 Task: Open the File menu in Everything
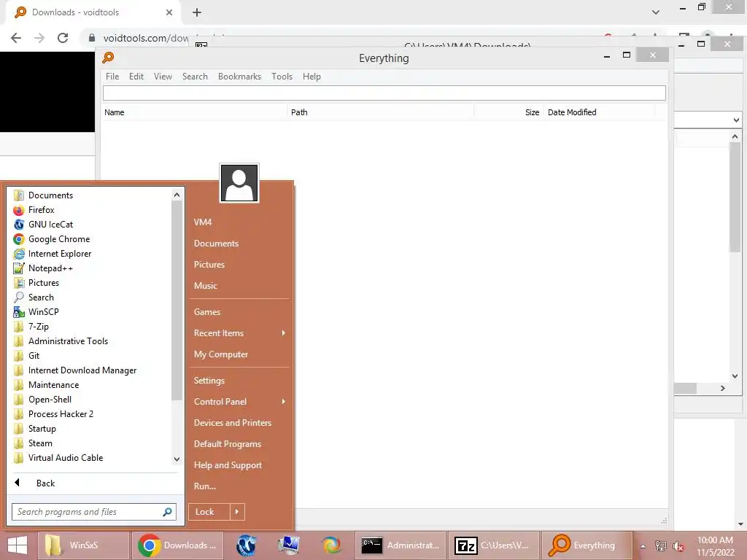(x=112, y=76)
